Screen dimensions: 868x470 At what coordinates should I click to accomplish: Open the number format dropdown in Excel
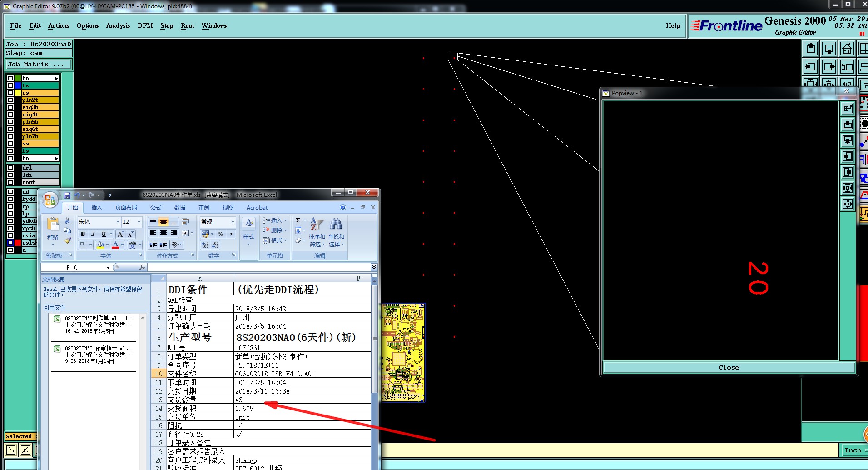233,222
